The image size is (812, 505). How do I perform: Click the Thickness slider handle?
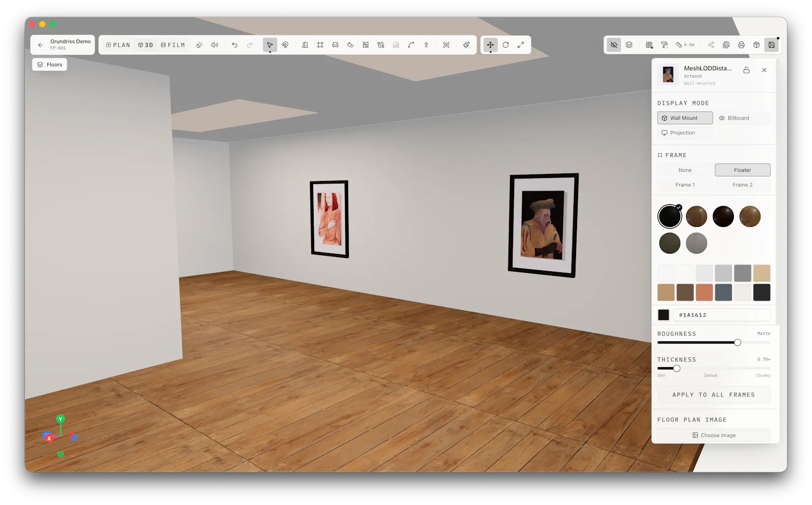click(676, 369)
